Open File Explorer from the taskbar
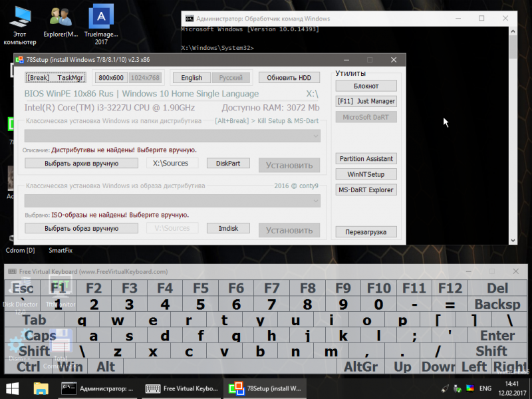Viewport: 532px width, 399px height. pyautogui.click(x=41, y=389)
